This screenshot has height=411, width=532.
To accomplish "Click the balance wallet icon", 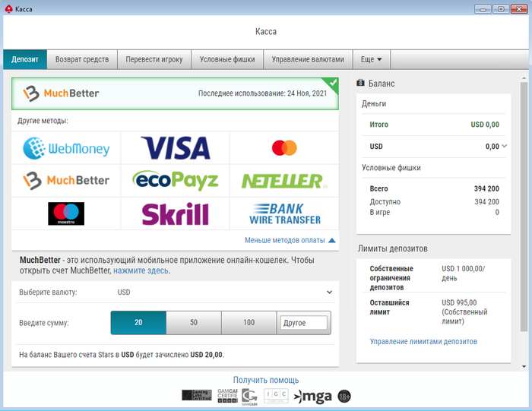I will (360, 83).
